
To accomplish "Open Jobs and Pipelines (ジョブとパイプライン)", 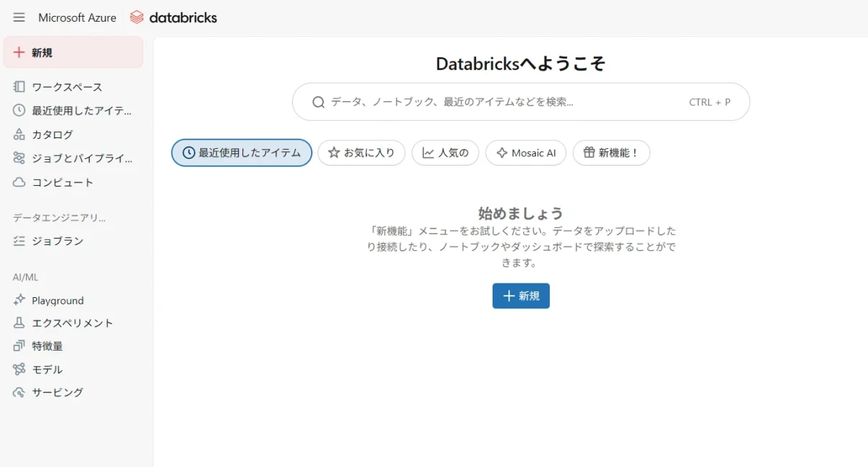I will click(72, 158).
